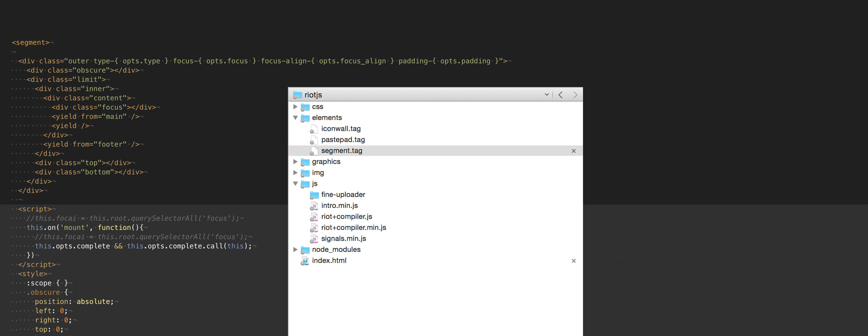Screen dimensions: 868x336
Task: Click the iconwall.tag file icon
Action: 314,129
